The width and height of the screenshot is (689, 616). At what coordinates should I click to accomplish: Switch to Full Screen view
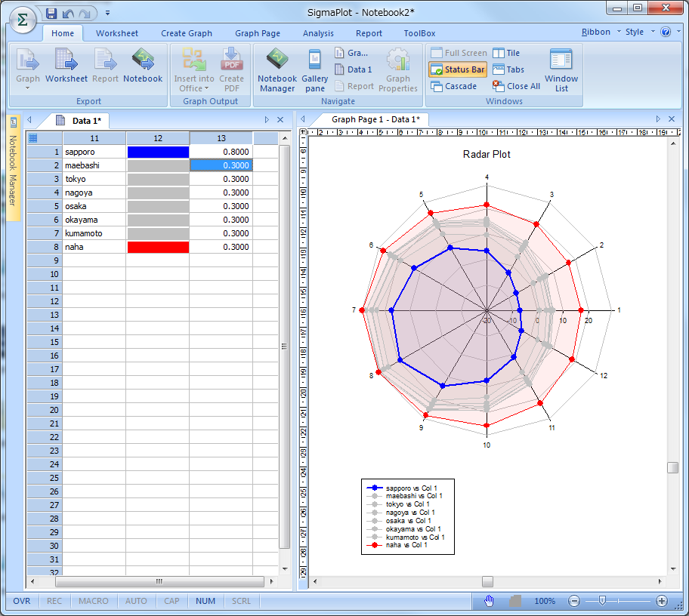(x=459, y=53)
